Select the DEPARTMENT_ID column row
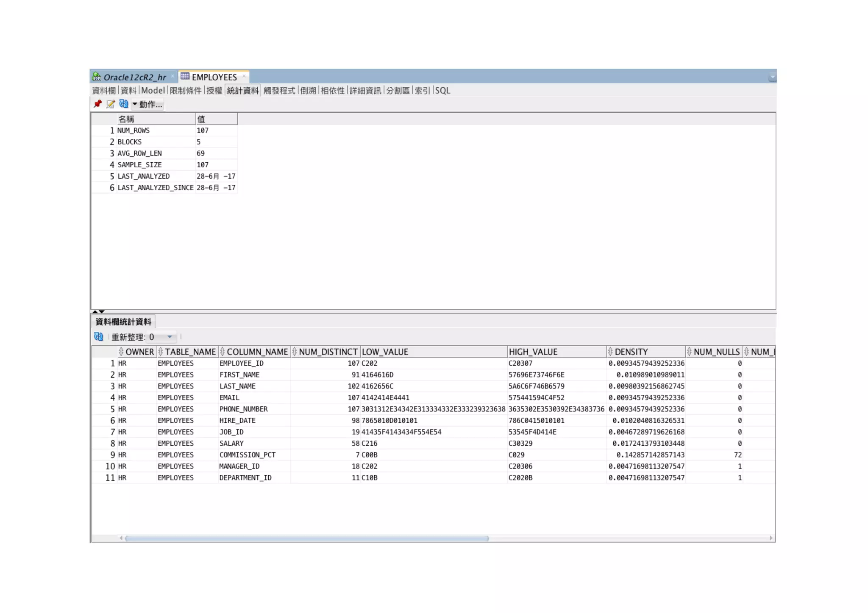 click(x=433, y=478)
